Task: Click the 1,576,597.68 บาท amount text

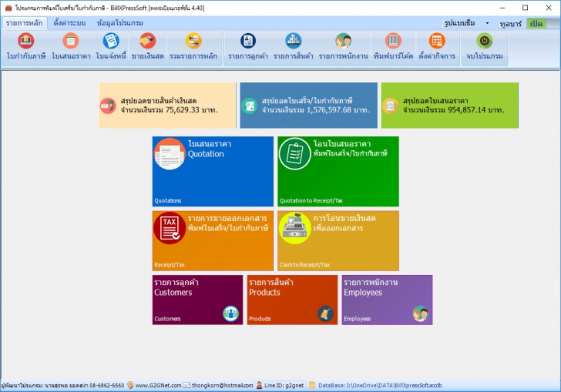Action: (338, 110)
